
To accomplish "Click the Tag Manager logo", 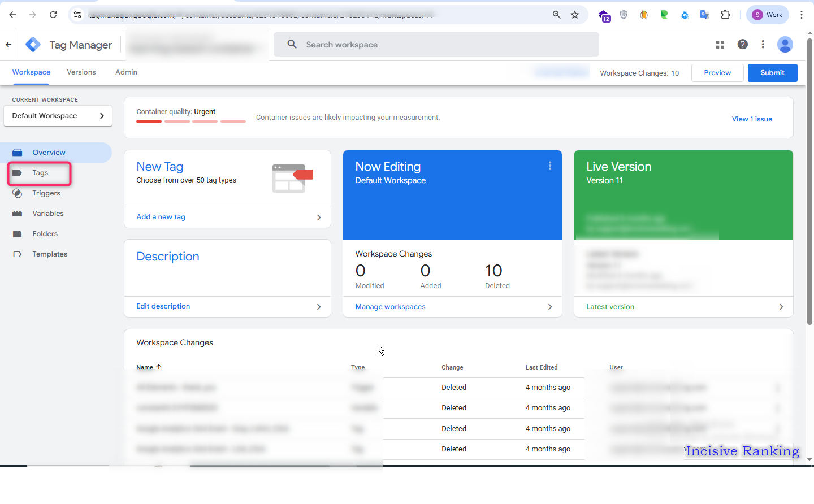I will (33, 45).
